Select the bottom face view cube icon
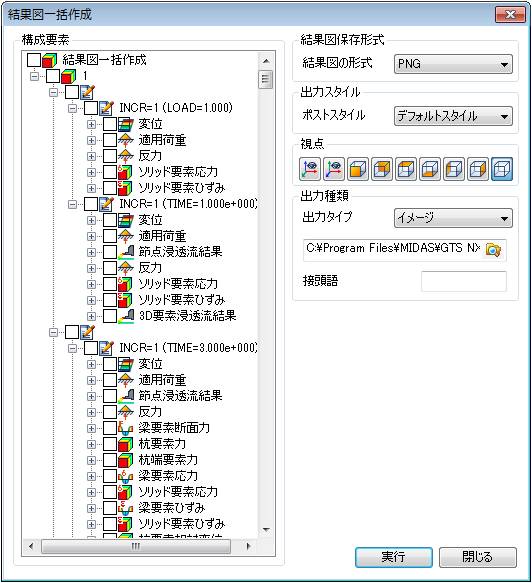This screenshot has width=532, height=583. pyautogui.click(x=430, y=169)
